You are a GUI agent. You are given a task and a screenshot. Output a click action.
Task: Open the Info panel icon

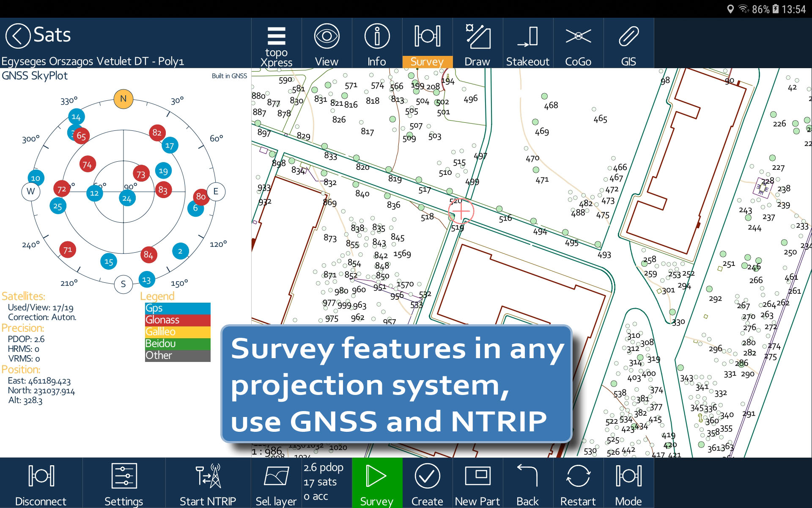(x=376, y=44)
